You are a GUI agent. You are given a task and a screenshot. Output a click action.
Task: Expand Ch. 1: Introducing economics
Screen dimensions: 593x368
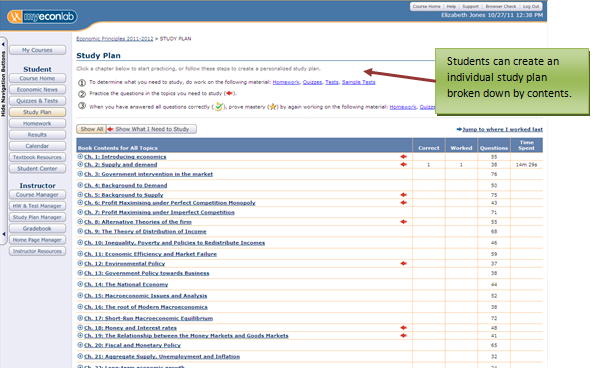click(80, 156)
